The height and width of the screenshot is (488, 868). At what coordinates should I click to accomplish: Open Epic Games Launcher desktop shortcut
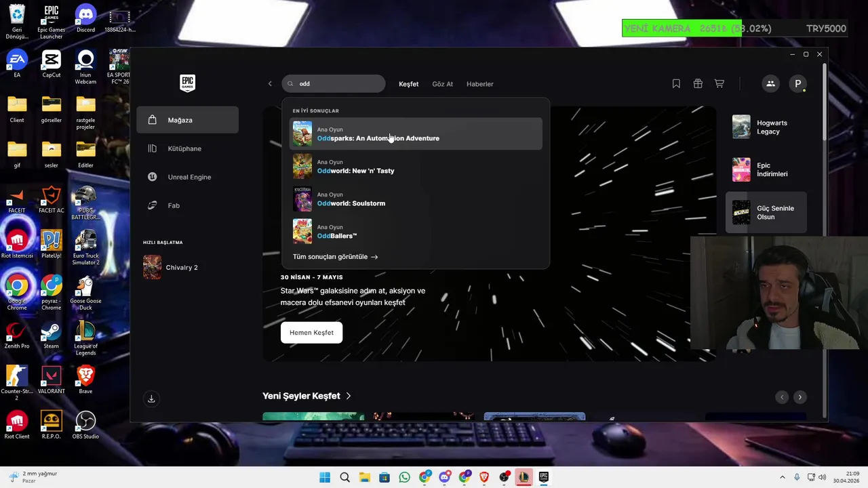click(51, 22)
